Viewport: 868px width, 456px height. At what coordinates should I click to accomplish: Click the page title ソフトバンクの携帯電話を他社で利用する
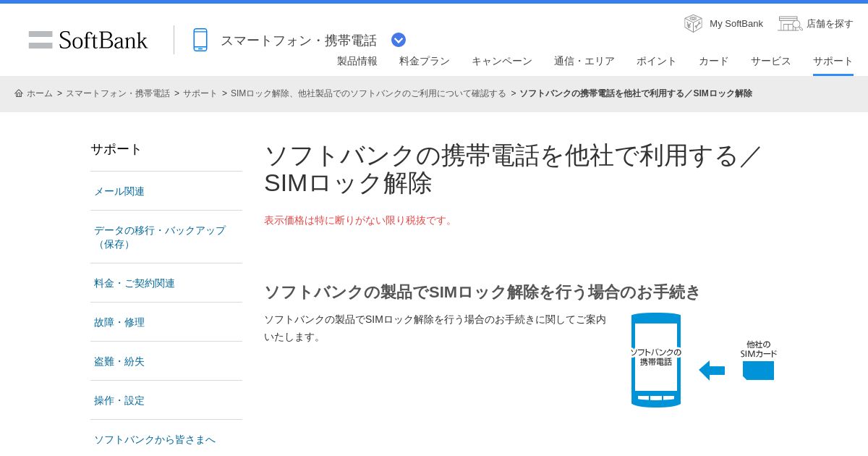tap(512, 169)
